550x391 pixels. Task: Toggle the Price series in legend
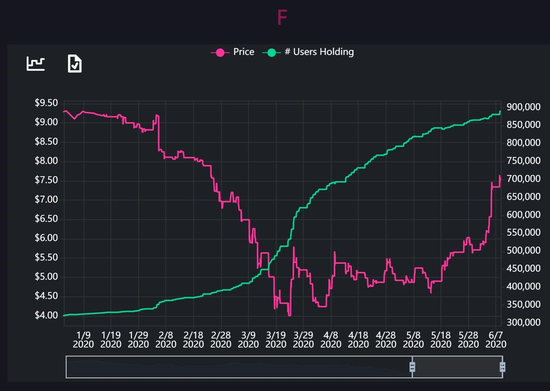tap(233, 52)
